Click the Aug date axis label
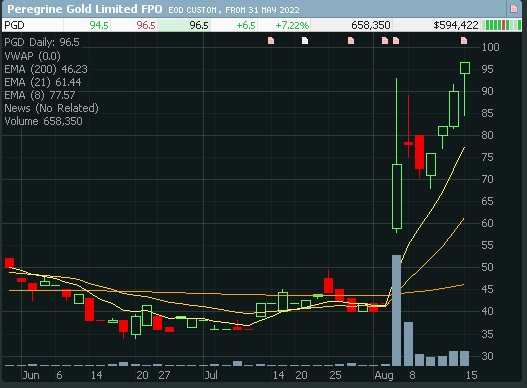This screenshot has height=388, width=527. 384,376
